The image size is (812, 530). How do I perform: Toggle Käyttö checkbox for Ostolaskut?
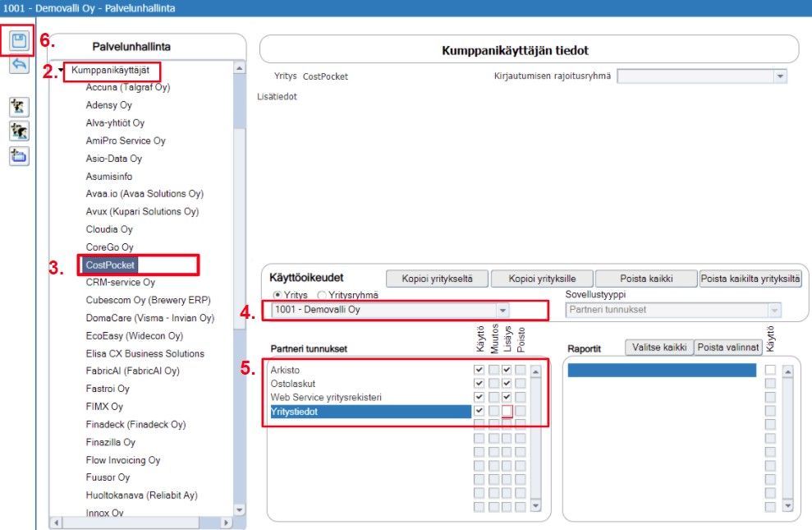[479, 384]
